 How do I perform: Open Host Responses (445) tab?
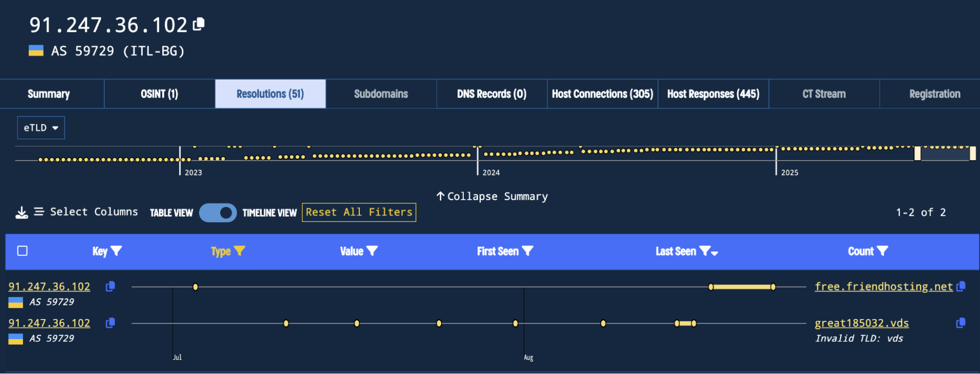point(713,94)
